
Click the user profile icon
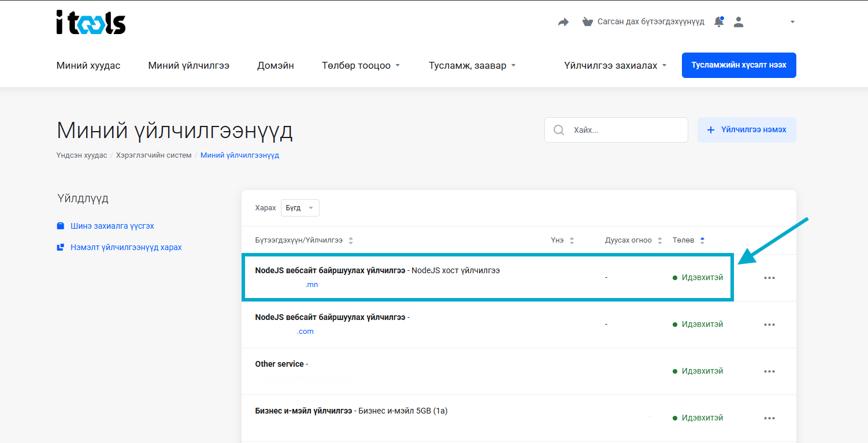(x=738, y=22)
